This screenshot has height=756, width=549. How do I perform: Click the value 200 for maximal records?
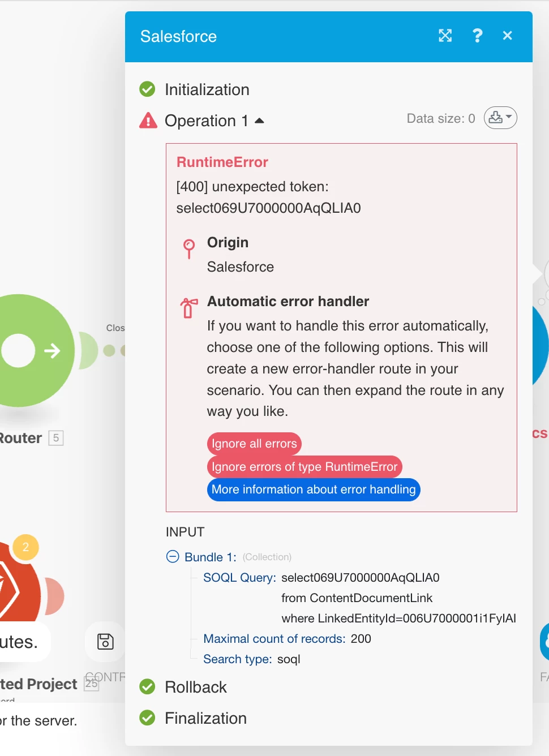click(x=361, y=639)
